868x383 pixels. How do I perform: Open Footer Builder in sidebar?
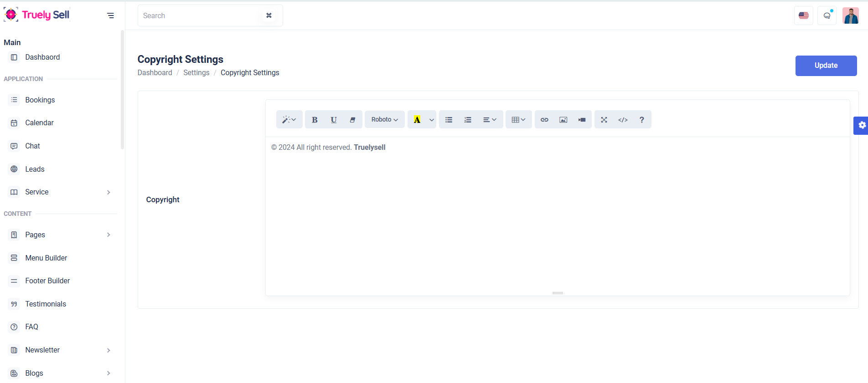point(47,281)
